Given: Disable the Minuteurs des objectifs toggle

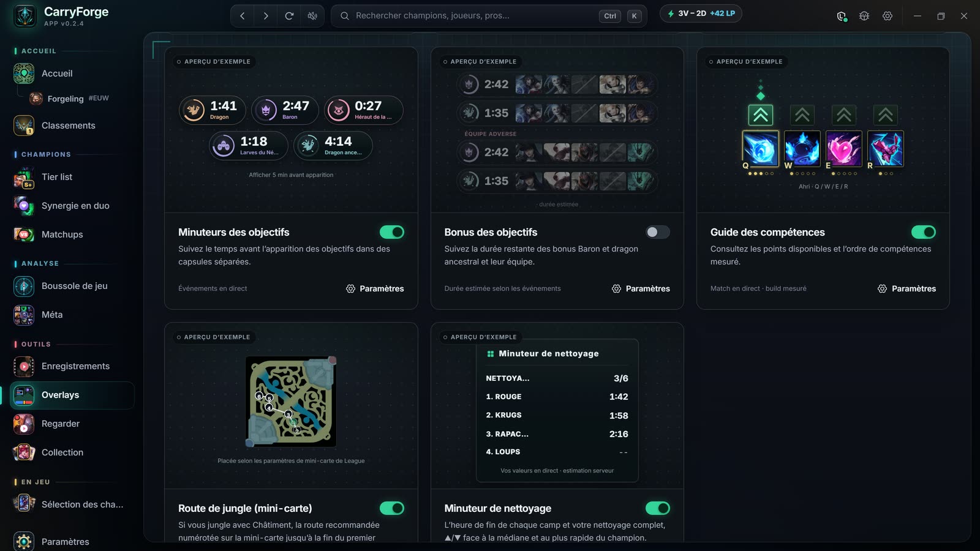Looking at the screenshot, I should tap(392, 232).
